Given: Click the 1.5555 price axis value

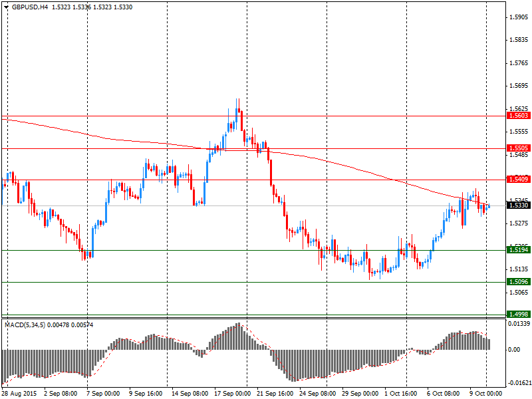Looking at the screenshot, I should [x=519, y=132].
